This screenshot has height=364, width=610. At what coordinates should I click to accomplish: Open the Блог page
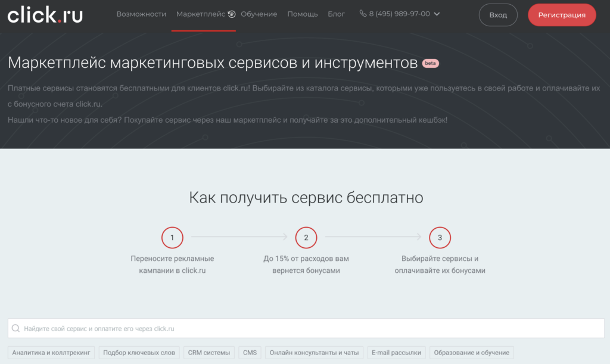(x=336, y=14)
